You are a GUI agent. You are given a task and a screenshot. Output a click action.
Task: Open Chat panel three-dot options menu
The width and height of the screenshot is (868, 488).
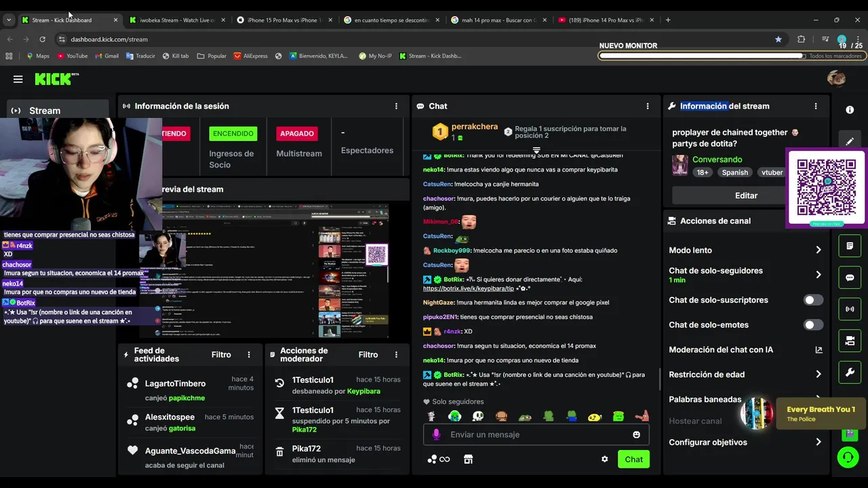648,106
